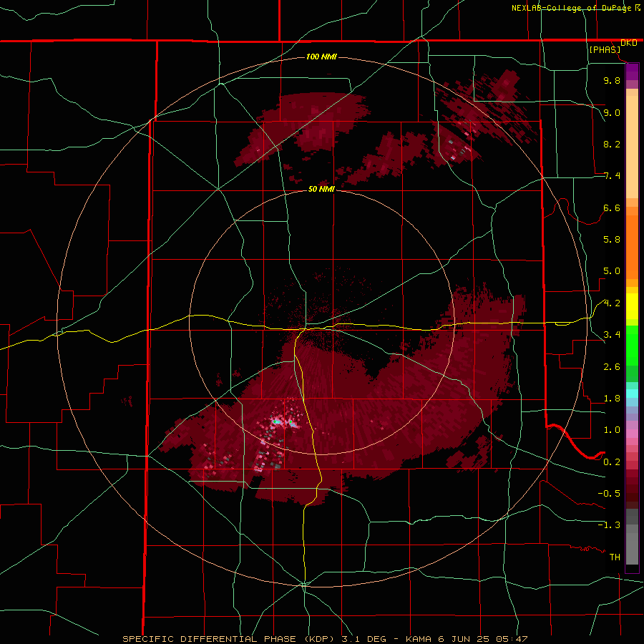This screenshot has width=644, height=644.
Task: Pick the cyan segment of the color bar
Action: click(x=632, y=394)
